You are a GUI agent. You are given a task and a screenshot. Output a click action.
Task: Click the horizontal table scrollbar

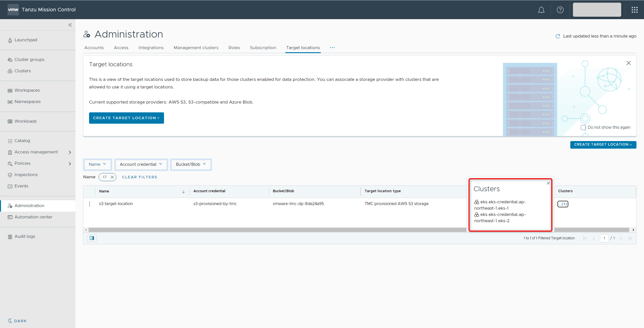click(x=277, y=230)
